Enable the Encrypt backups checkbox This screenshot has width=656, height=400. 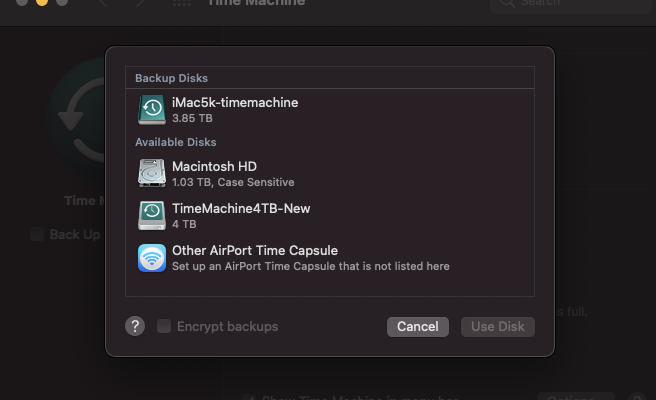point(164,326)
